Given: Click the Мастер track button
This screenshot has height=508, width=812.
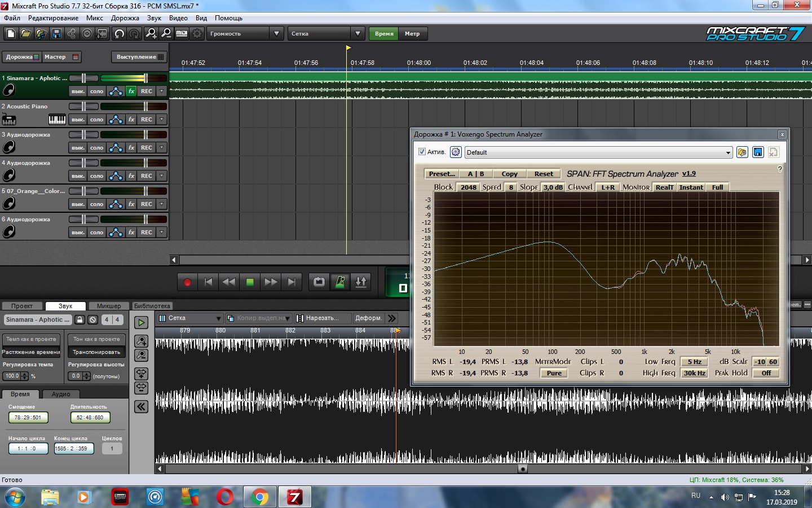Looking at the screenshot, I should point(61,57).
